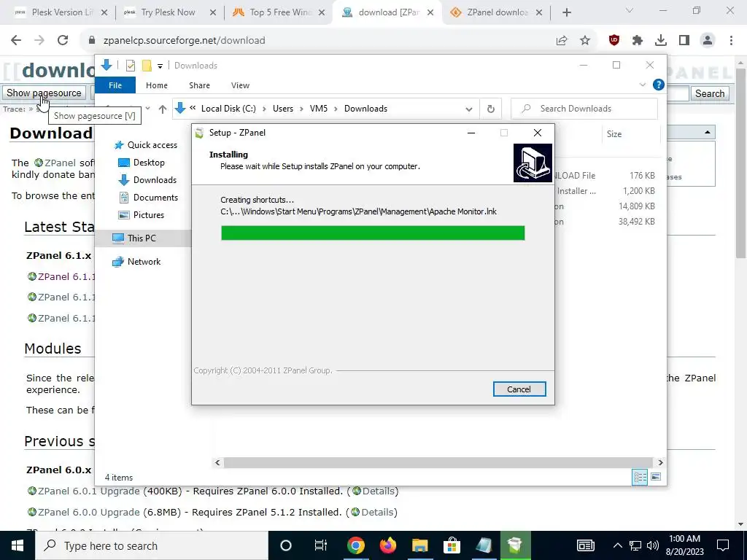747x560 pixels.
Task: Click the ZPanel setup progress bar
Action: pos(373,233)
